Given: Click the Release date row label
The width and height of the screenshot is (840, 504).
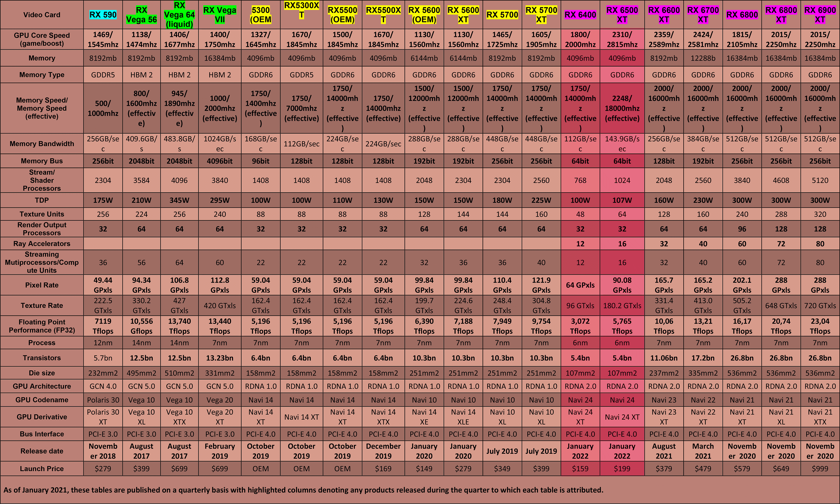Looking at the screenshot, I should coord(42,451).
